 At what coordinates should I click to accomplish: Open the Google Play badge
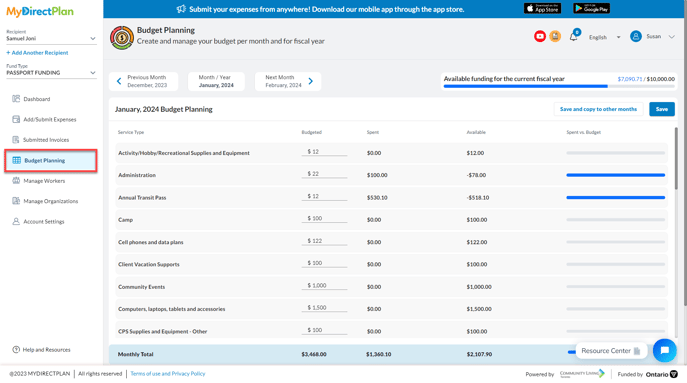[591, 8]
